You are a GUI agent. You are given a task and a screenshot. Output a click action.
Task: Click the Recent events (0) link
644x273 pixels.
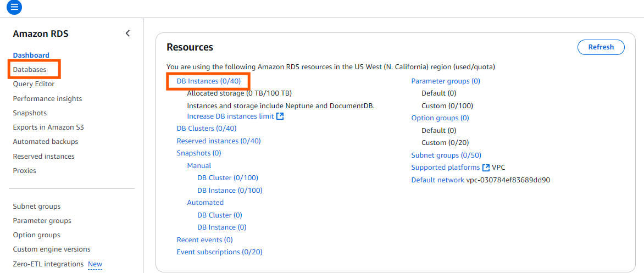tap(204, 239)
